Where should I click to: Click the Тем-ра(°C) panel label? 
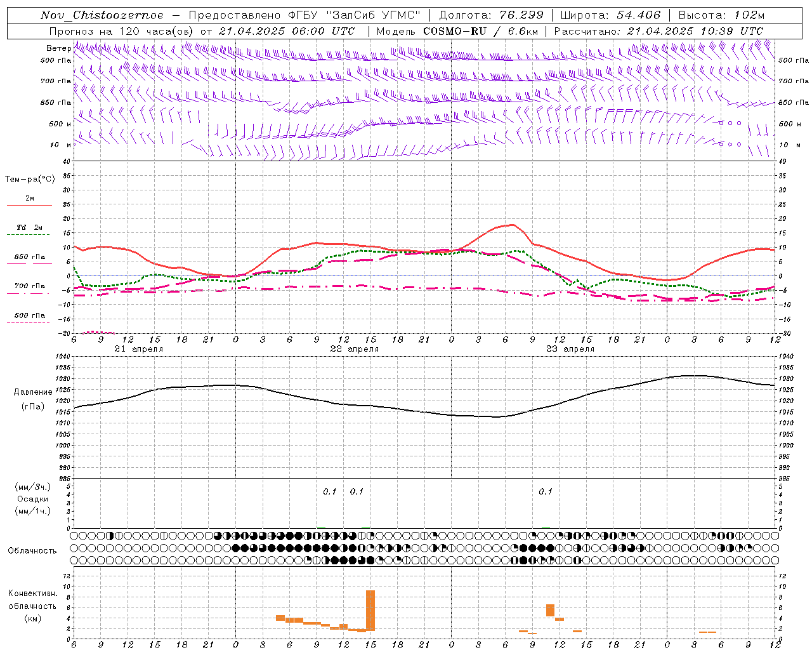(x=30, y=180)
